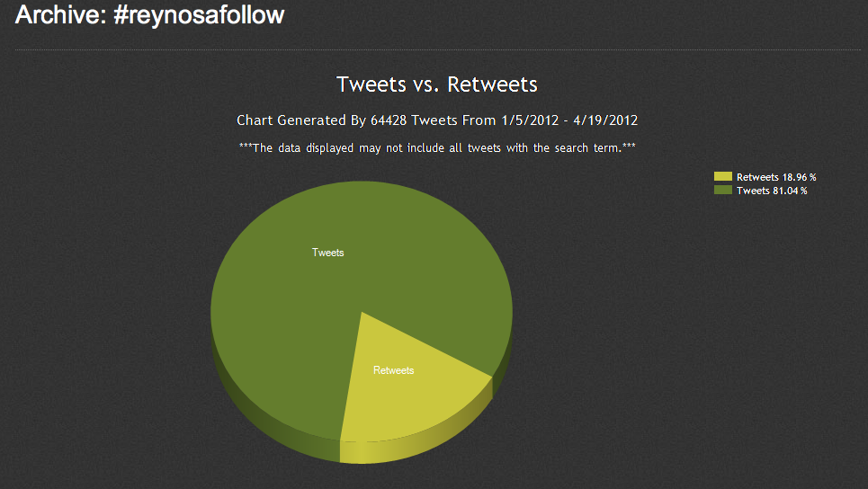Click the Tweets label inside the green slice
Viewport: 868px width, 489px height.
[x=327, y=253]
